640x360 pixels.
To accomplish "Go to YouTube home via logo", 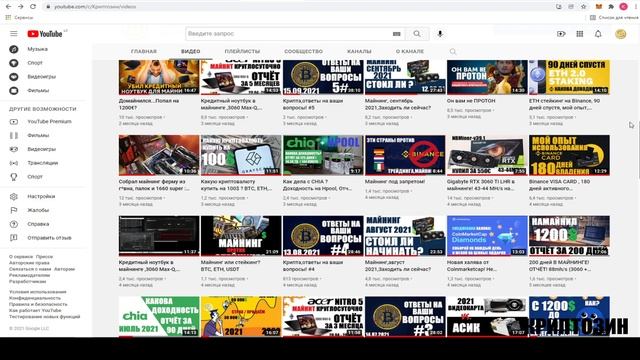I will click(45, 34).
